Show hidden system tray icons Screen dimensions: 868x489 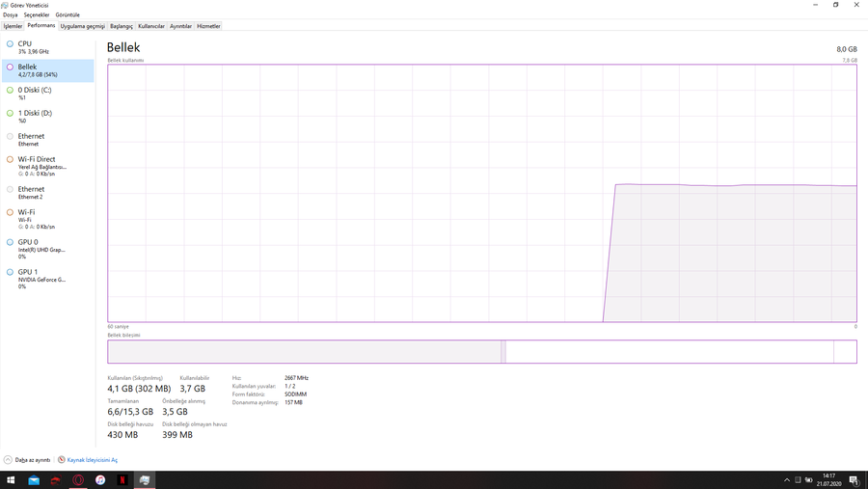[787, 480]
